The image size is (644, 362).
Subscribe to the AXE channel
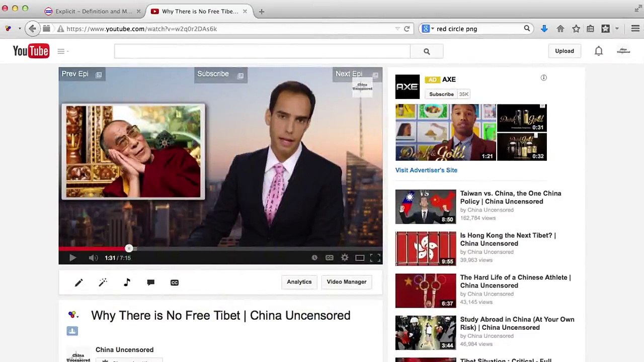pyautogui.click(x=441, y=94)
